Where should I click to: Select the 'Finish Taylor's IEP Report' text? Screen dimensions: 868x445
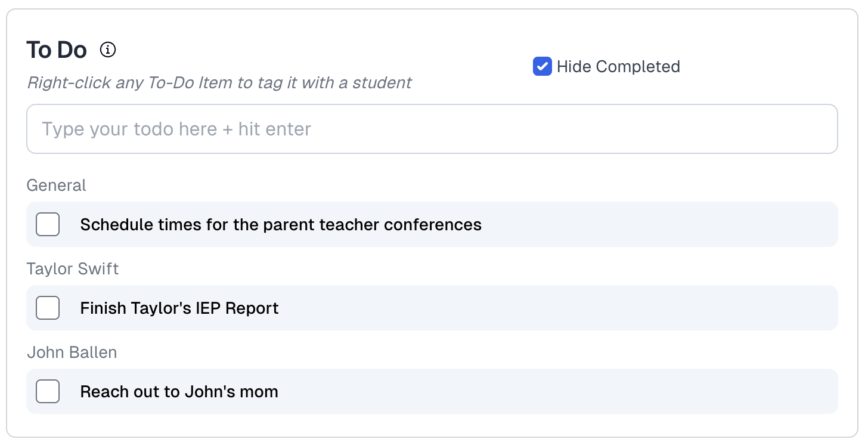point(179,308)
